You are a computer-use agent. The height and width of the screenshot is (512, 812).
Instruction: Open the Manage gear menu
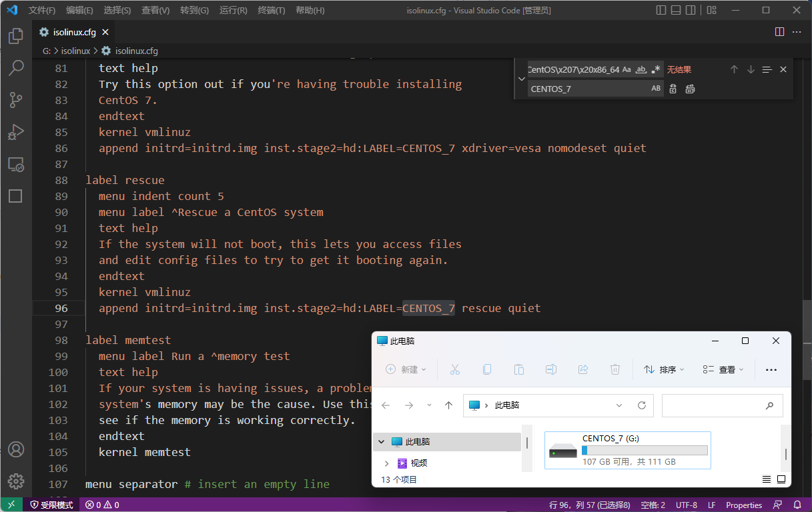point(15,481)
